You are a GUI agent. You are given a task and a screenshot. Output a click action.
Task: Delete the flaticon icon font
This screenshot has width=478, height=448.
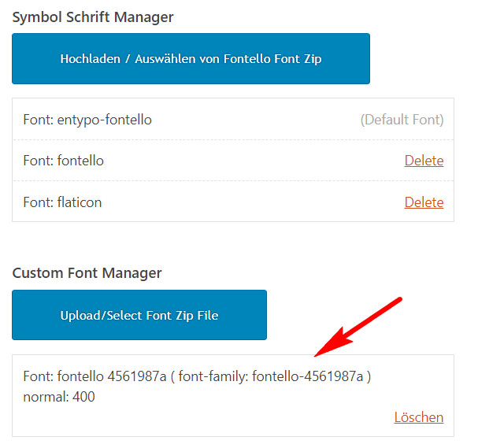(424, 202)
